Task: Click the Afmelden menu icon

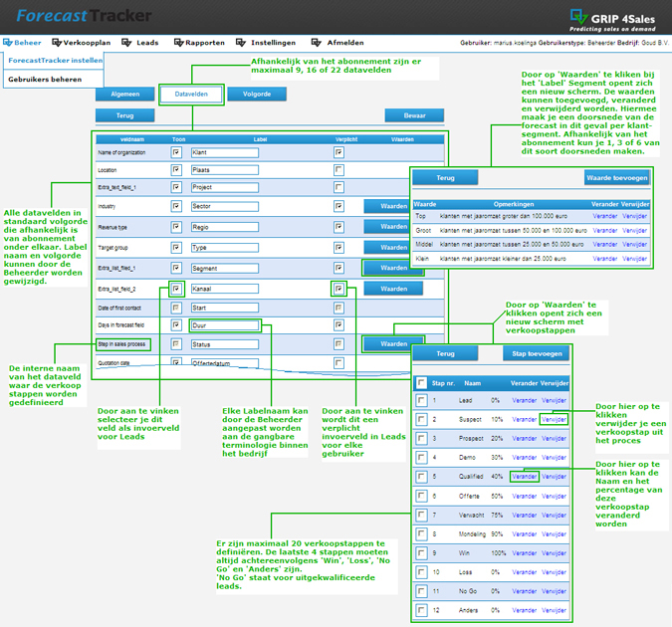Action: pos(317,43)
